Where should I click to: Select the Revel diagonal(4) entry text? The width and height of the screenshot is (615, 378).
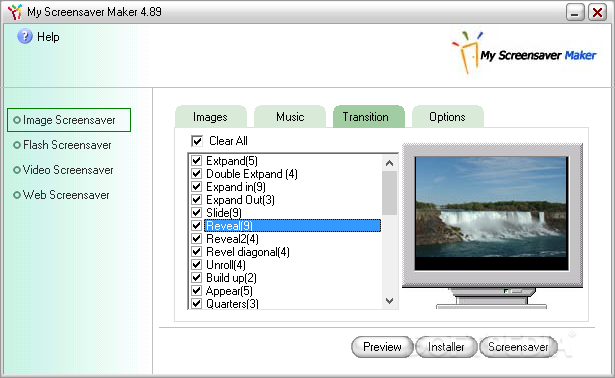click(x=248, y=252)
